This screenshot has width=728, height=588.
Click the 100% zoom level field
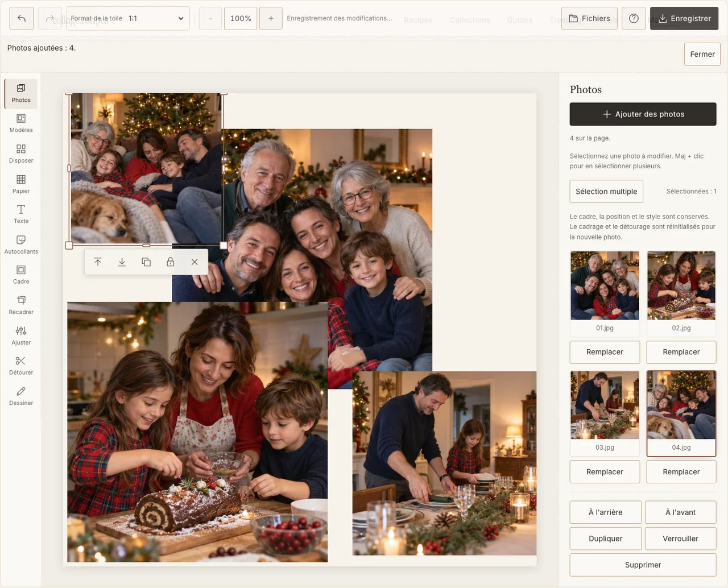pyautogui.click(x=241, y=18)
